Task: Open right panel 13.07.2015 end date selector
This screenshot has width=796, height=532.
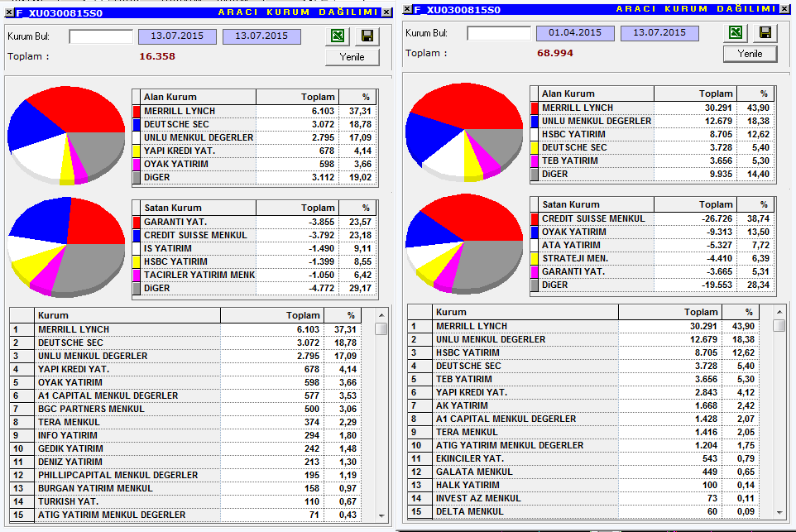Action: coord(659,33)
